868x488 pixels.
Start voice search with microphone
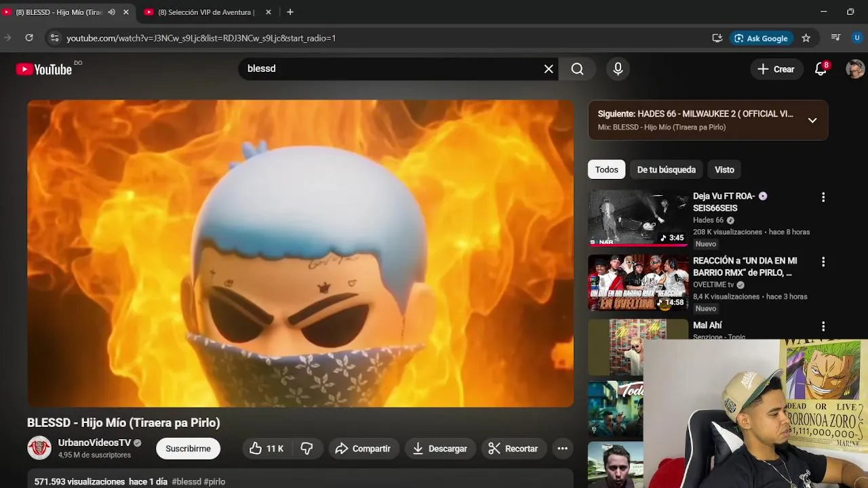[618, 69]
